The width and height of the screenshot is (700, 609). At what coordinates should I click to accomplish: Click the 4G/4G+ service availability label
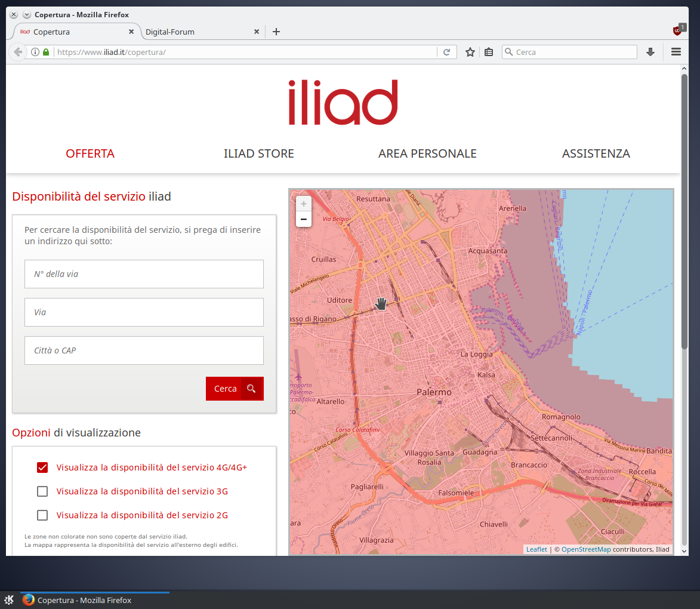152,467
